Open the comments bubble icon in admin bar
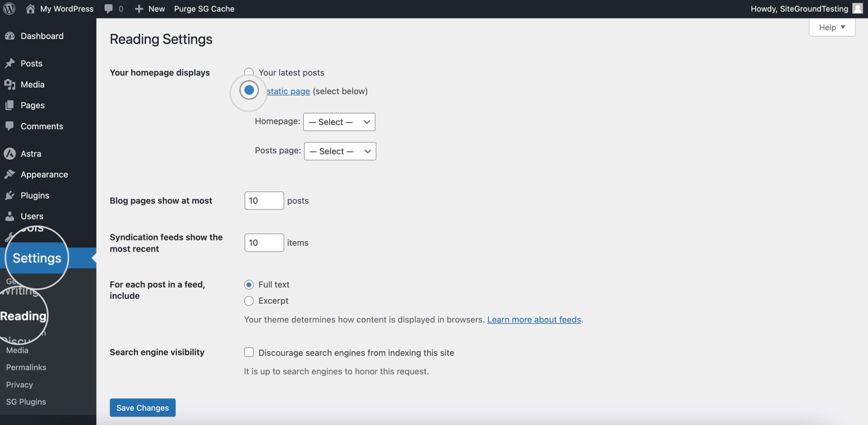868x425 pixels. point(109,9)
